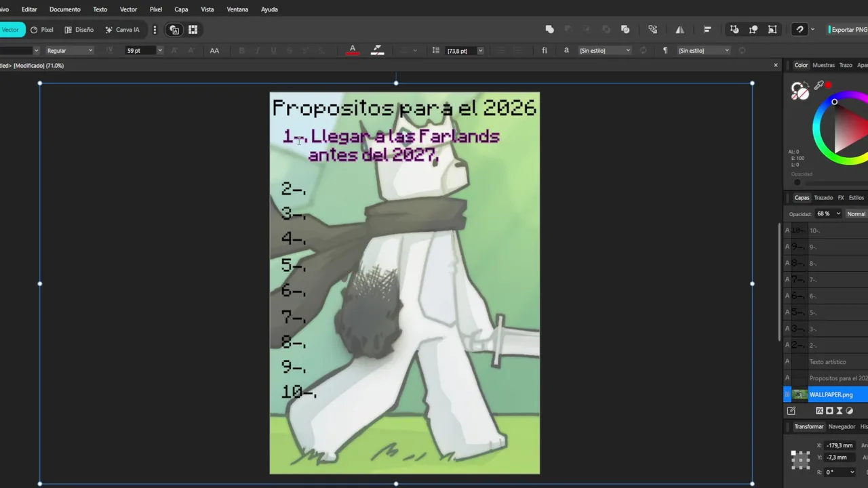Screen dimensions: 868x488
Task: Open the Ventana menu
Action: pos(237,9)
